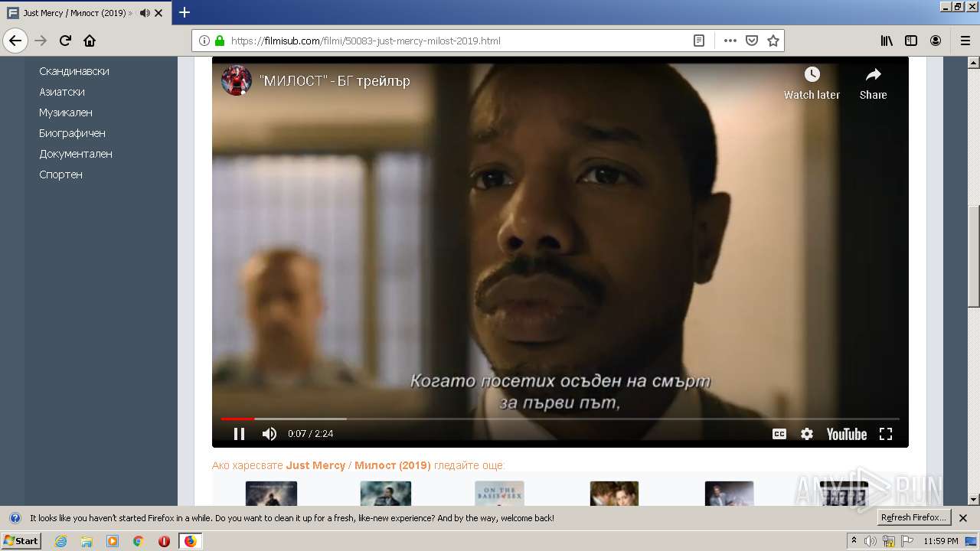View the secure connection padlock
The image size is (980, 551).
pyautogui.click(x=220, y=41)
